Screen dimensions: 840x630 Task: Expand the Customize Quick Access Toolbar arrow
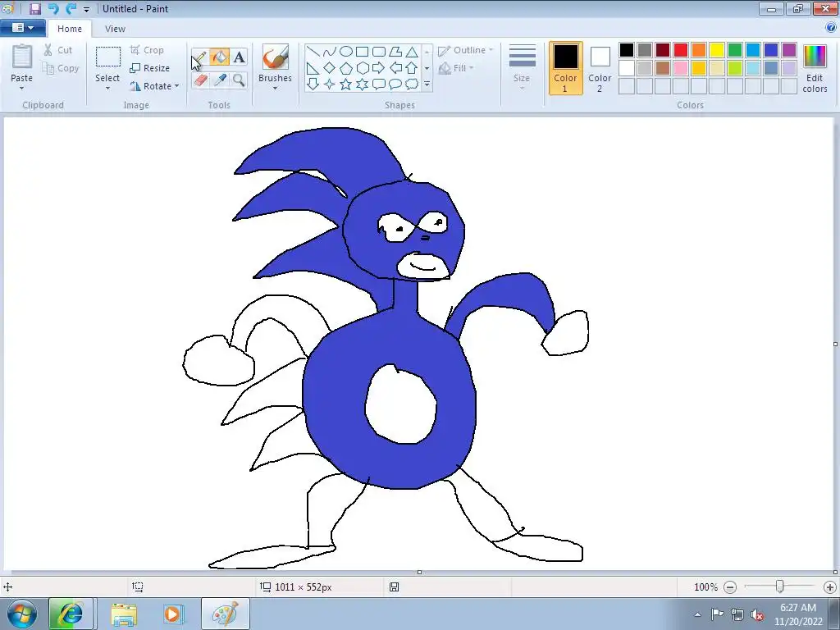point(86,10)
